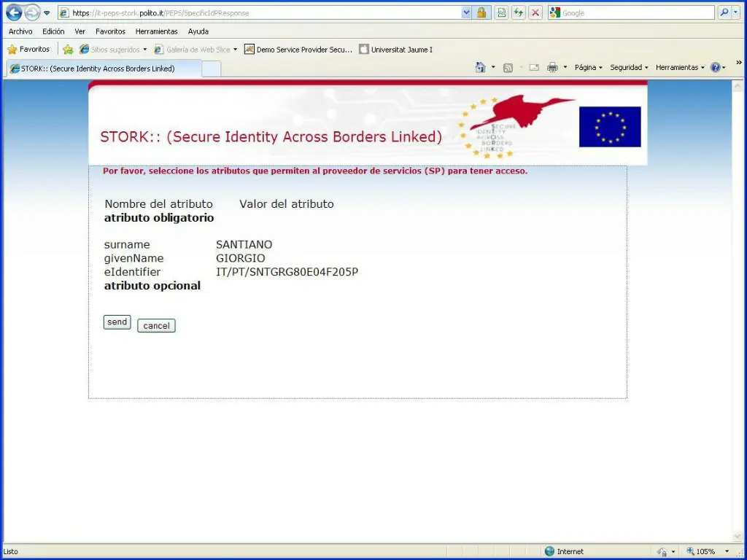The image size is (747, 560).
Task: Open the Favoritos menu in menu bar
Action: 111,31
